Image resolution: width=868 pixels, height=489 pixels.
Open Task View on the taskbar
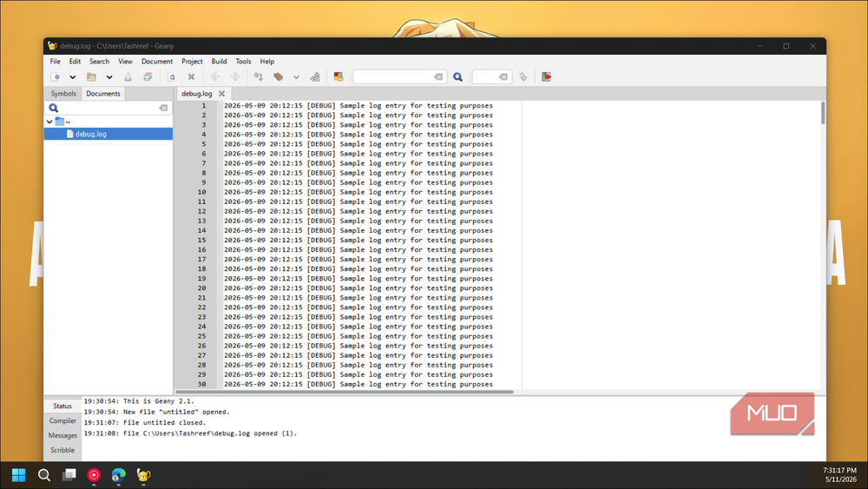point(69,475)
